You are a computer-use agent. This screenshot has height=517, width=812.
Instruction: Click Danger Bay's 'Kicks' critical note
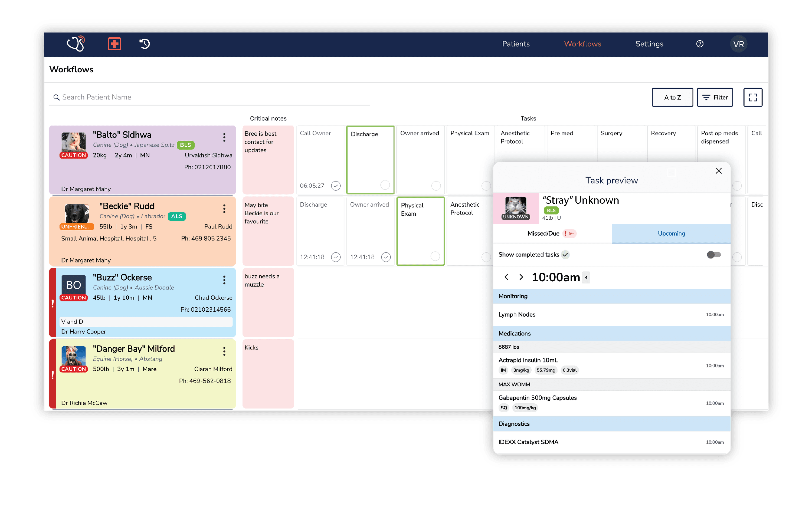268,374
